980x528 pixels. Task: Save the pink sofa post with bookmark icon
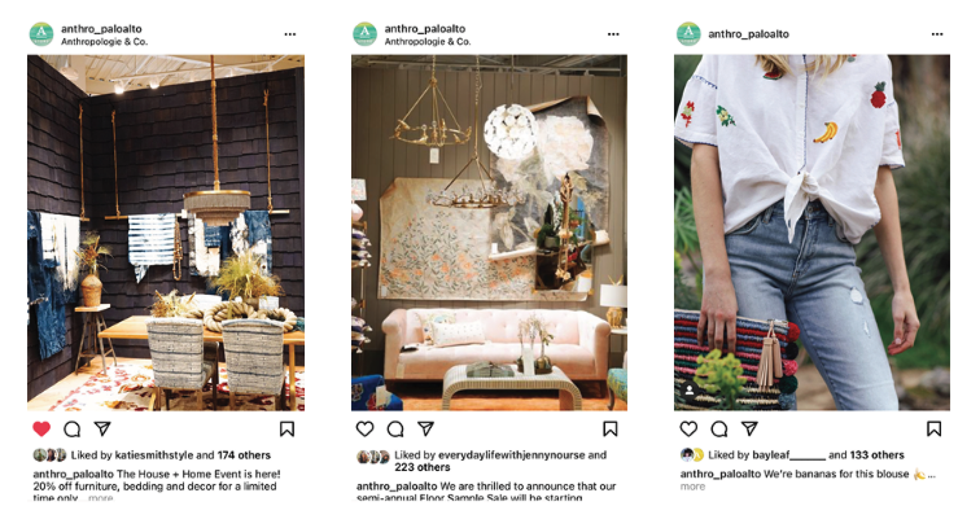coord(610,429)
